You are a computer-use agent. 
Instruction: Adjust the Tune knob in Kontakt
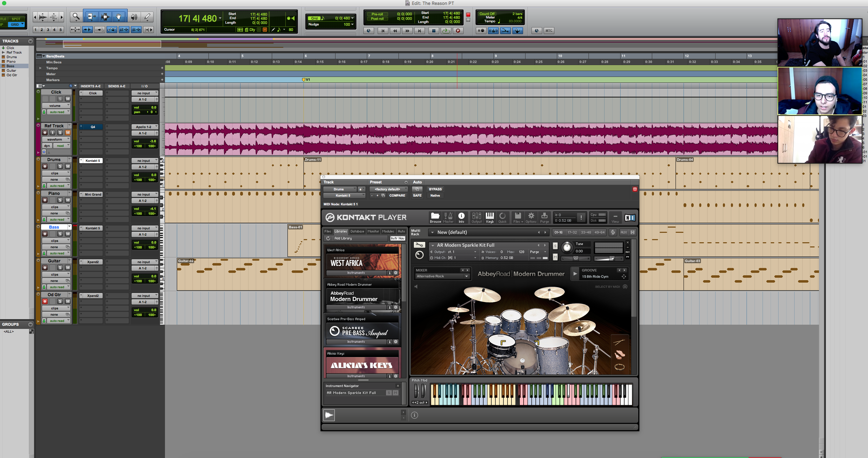[567, 248]
